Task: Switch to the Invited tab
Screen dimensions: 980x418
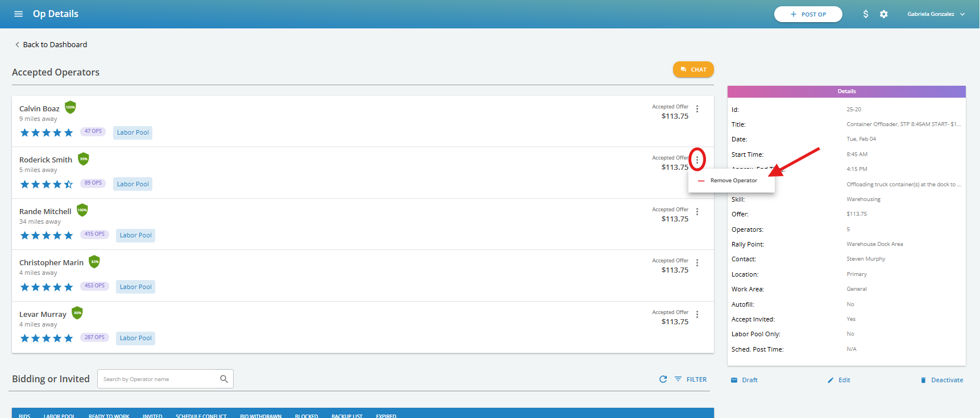Action: [x=152, y=416]
